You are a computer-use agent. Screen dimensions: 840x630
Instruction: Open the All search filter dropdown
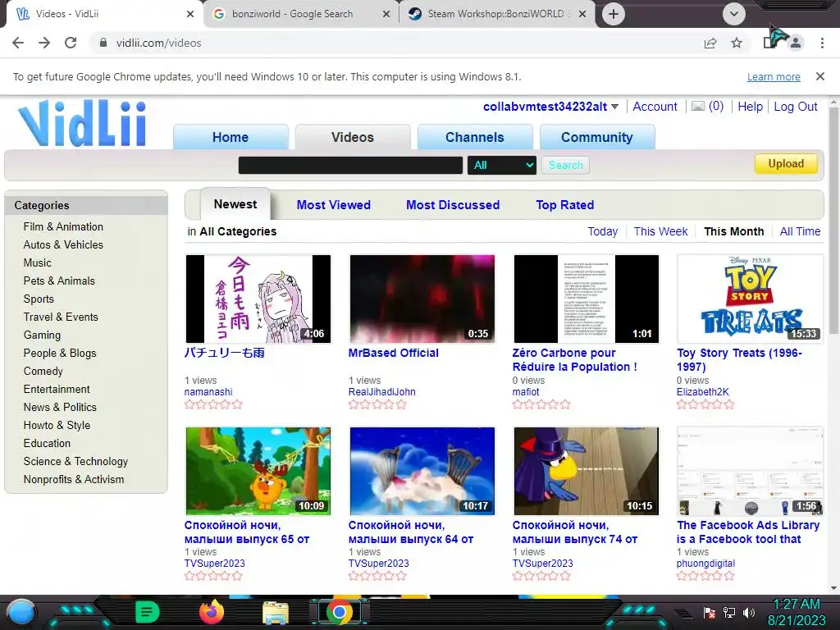(x=502, y=165)
